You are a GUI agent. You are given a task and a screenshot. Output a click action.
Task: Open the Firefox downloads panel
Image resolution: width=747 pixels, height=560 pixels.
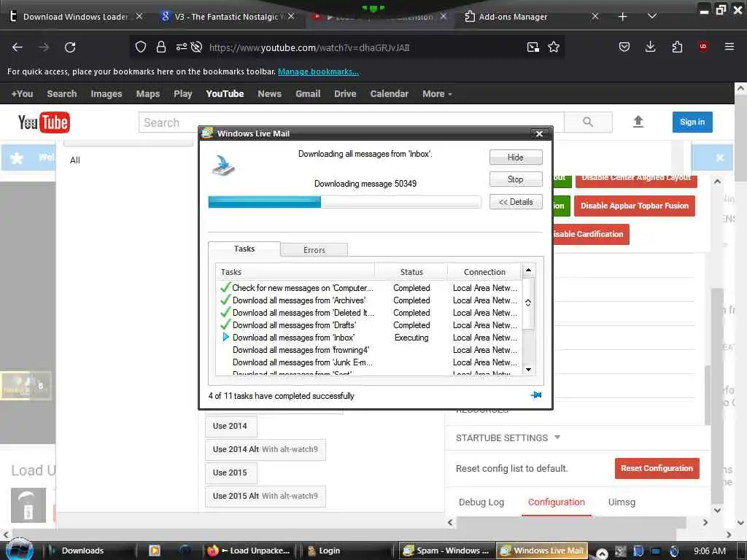click(650, 47)
